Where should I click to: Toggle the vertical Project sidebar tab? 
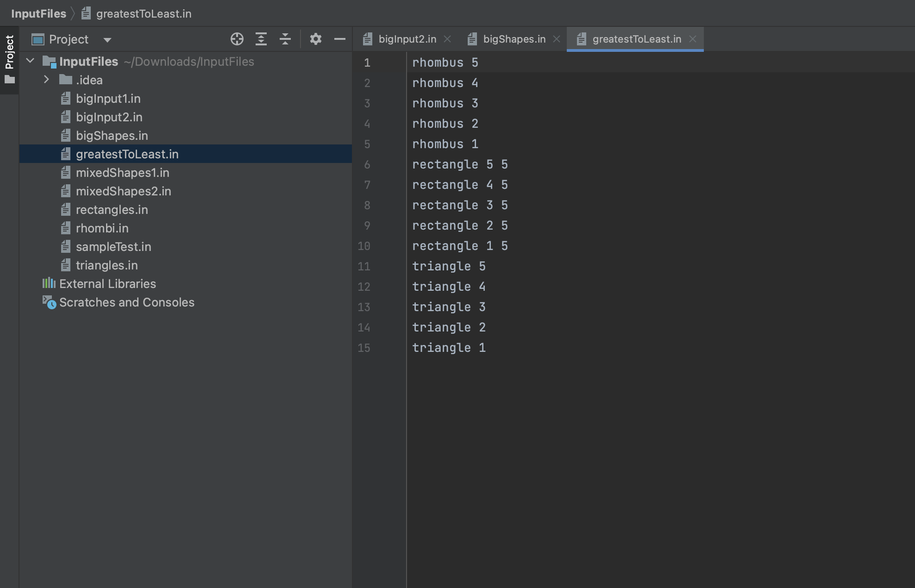[x=9, y=52]
